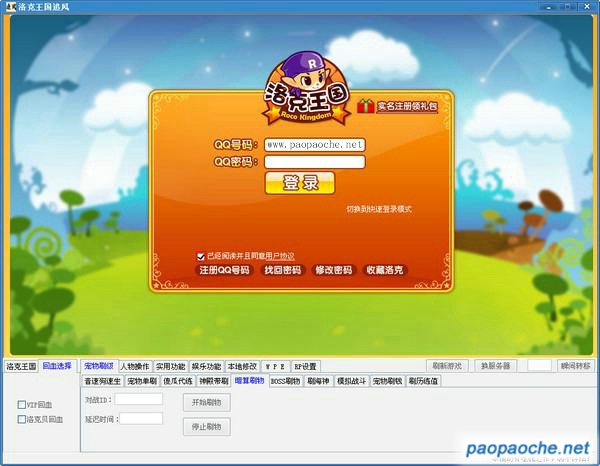Image resolution: width=600 pixels, height=466 pixels.
Task: Select the 刷海神 sub-tab
Action: [318, 381]
